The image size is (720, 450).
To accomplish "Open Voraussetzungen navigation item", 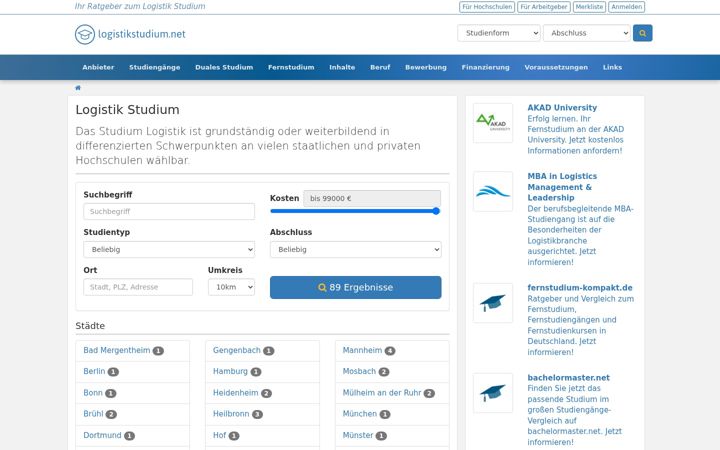I will tap(556, 67).
